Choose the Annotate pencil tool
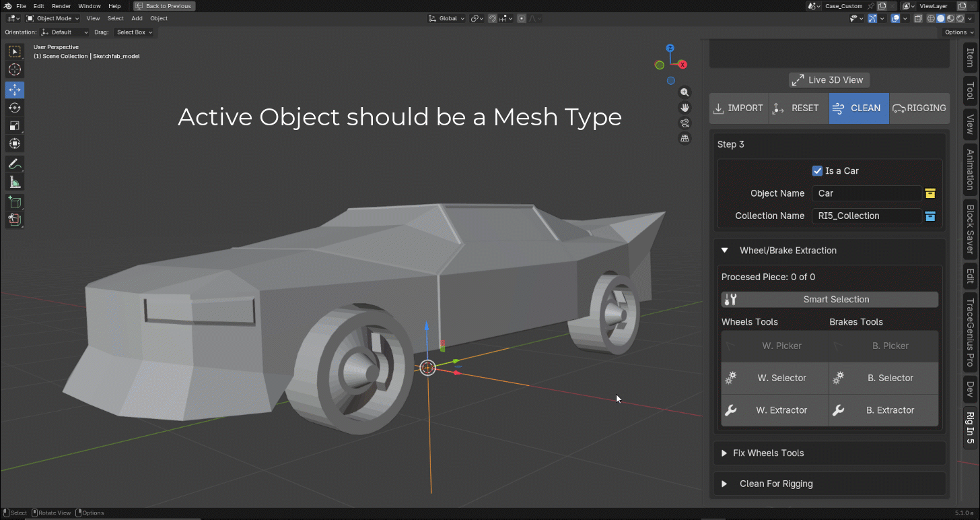Viewport: 980px width, 520px height. tap(15, 164)
